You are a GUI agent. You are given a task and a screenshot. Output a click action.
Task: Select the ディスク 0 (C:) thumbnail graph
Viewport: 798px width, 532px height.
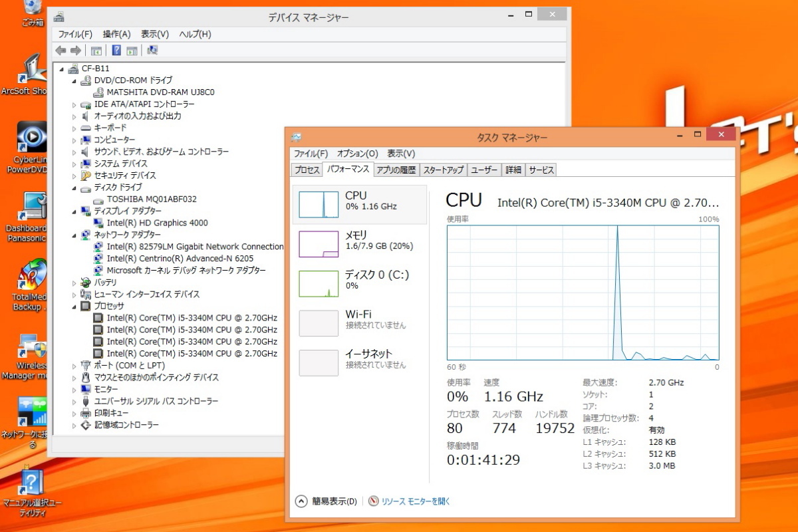point(319,283)
